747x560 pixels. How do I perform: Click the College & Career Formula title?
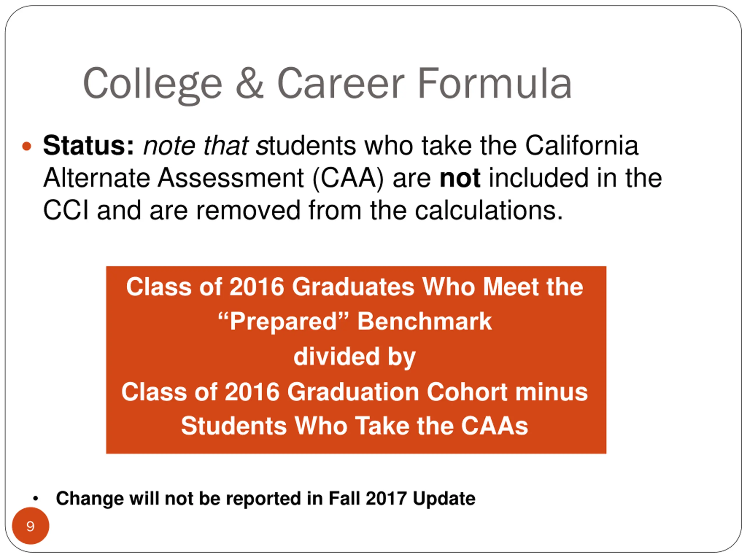[x=327, y=83]
